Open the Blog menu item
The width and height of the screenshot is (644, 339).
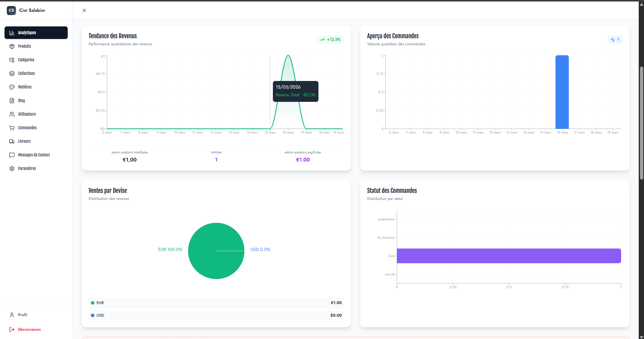[21, 101]
